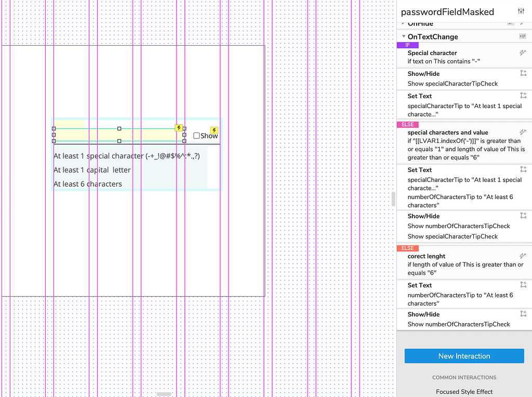This screenshot has height=397, width=532.
Task: Click the add-target icon on the first Set Text action
Action: pyautogui.click(x=523, y=95)
